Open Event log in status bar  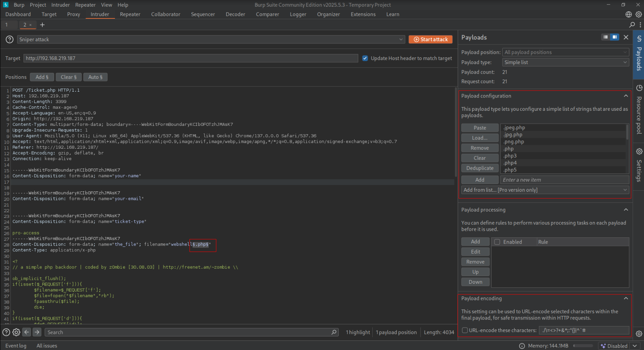[16, 346]
